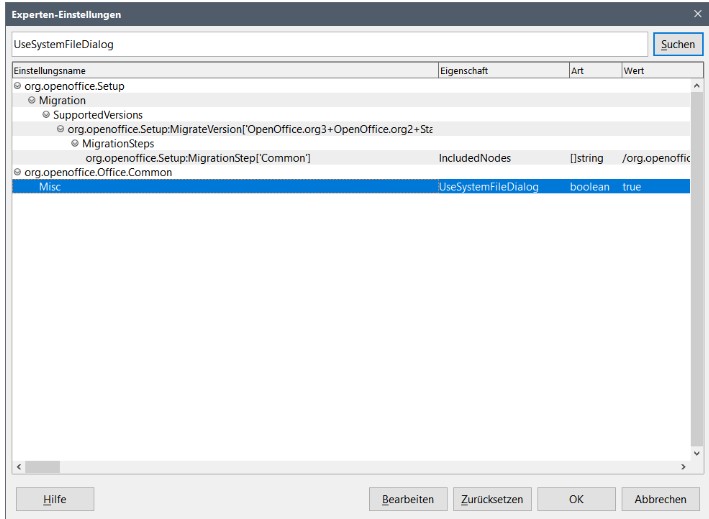The height and width of the screenshot is (519, 709).
Task: Cancel with the Abbrechen button
Action: (x=660, y=499)
